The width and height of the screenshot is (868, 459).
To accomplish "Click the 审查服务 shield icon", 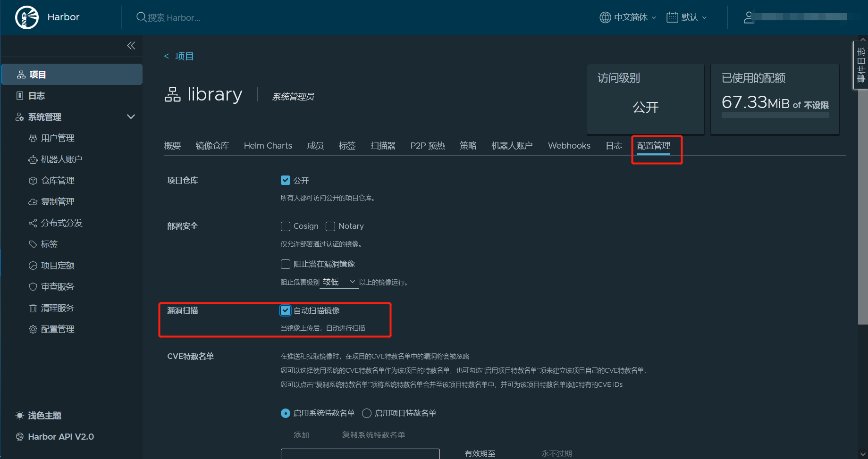I will point(33,287).
